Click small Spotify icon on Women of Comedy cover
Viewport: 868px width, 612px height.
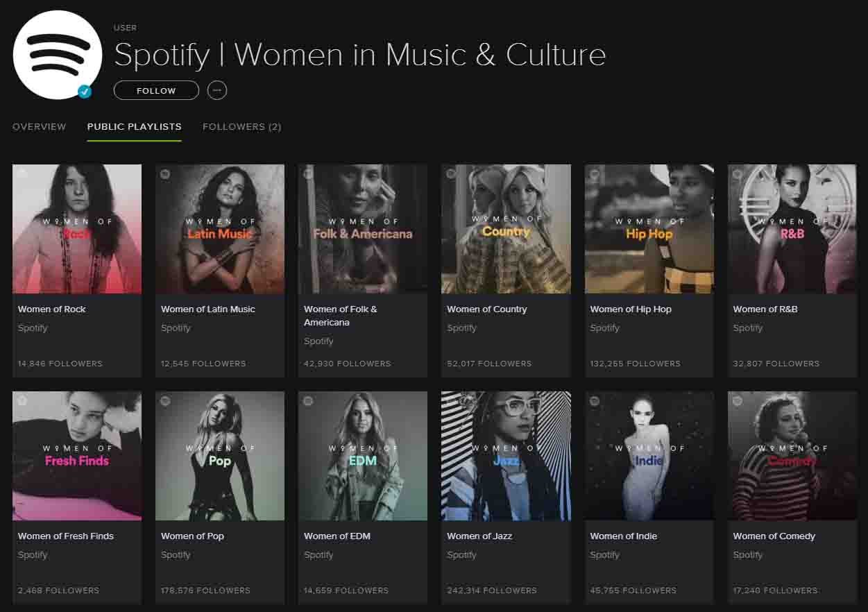tap(737, 400)
